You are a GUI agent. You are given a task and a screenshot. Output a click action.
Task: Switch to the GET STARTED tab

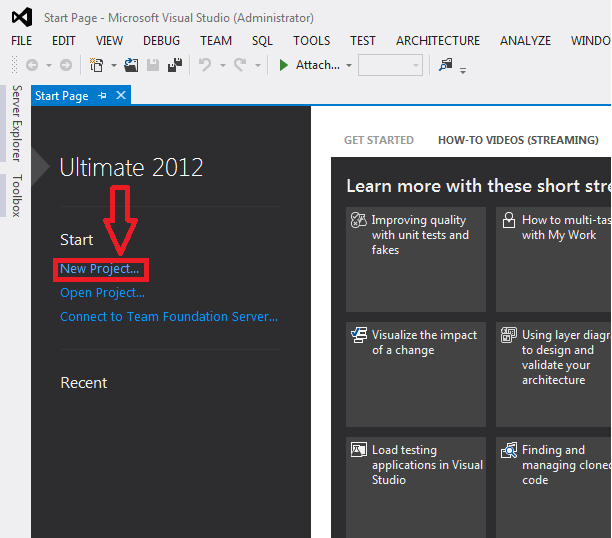378,140
